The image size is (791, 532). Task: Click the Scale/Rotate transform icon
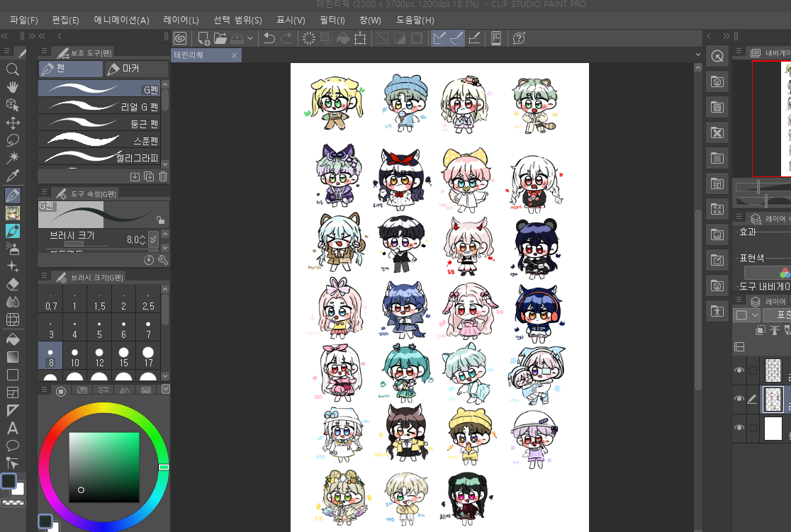360,38
